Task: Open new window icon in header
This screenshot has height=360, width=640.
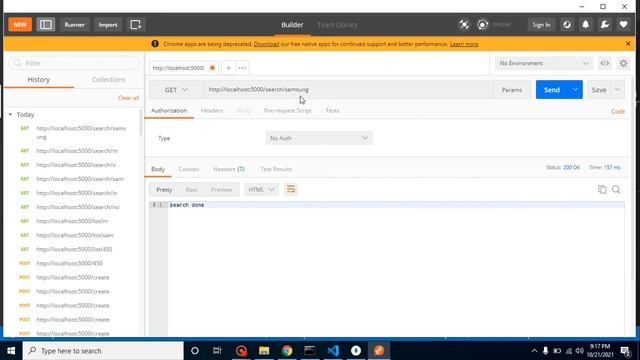Action: point(136,24)
